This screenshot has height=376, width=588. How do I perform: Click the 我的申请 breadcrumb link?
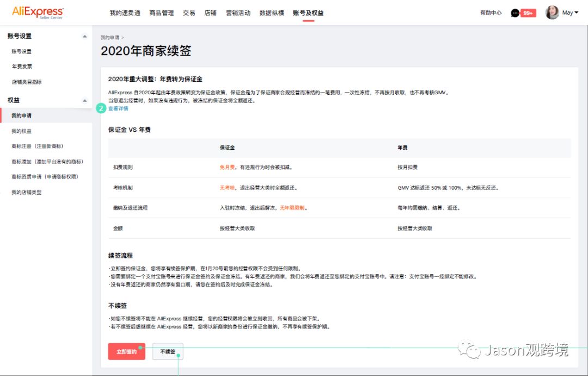(x=110, y=38)
